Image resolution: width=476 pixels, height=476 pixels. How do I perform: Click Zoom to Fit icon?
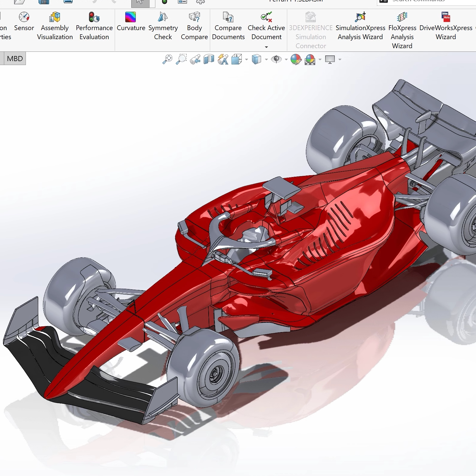167,59
